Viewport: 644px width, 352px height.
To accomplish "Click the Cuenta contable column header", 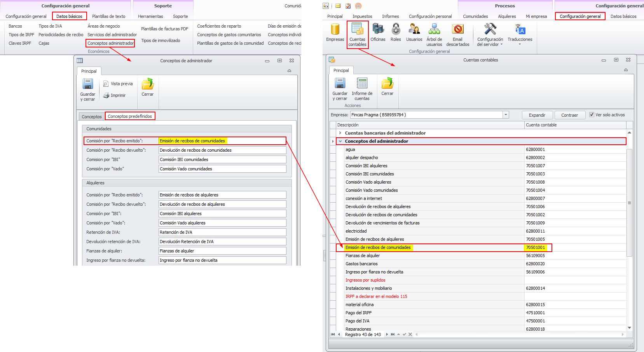I will (x=575, y=125).
